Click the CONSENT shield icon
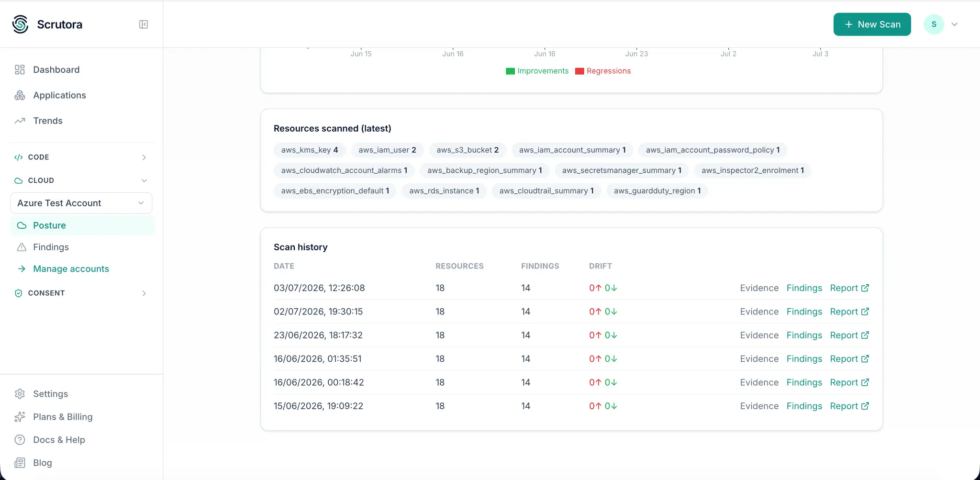This screenshot has height=480, width=980. pos(19,293)
